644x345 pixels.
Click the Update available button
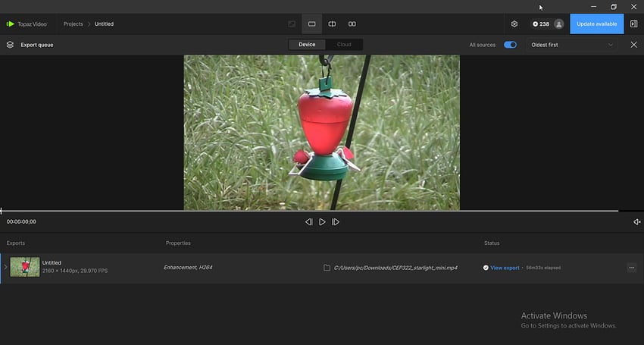tap(596, 24)
